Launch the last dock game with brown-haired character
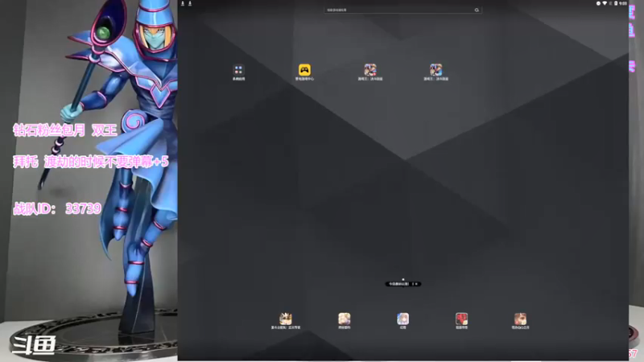The image size is (644, 362). (x=520, y=319)
